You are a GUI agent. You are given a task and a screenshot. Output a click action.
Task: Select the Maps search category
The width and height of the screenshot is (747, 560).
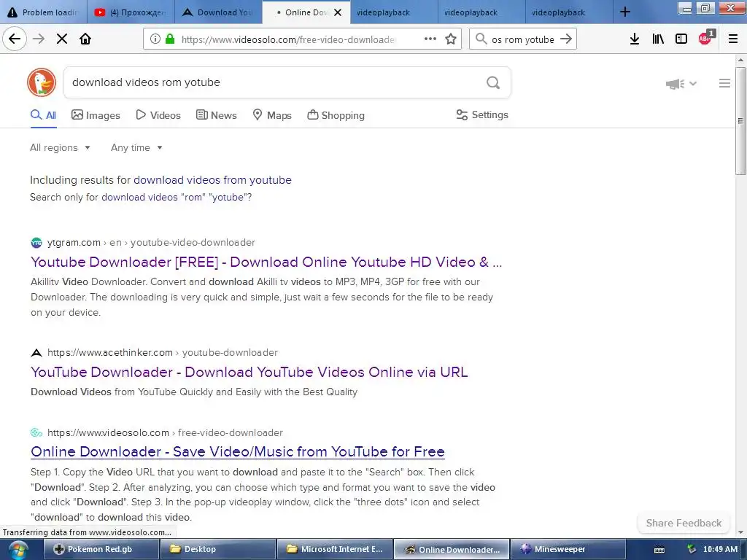pyautogui.click(x=272, y=115)
